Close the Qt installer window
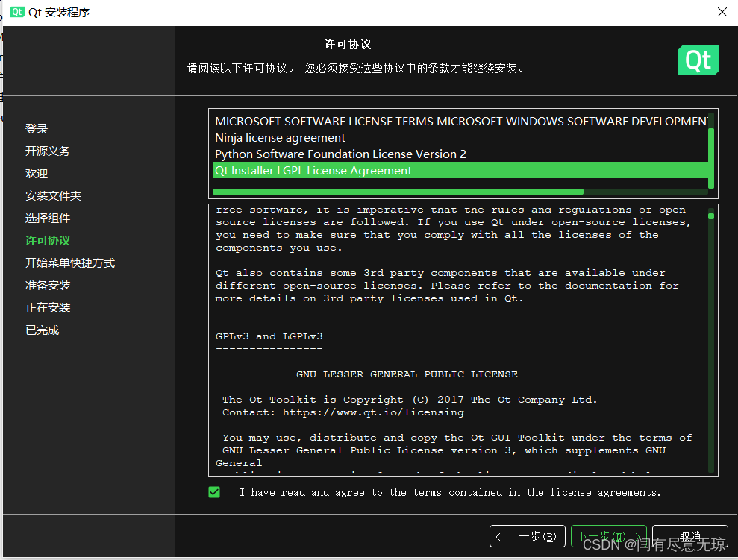738x560 pixels. coord(722,12)
